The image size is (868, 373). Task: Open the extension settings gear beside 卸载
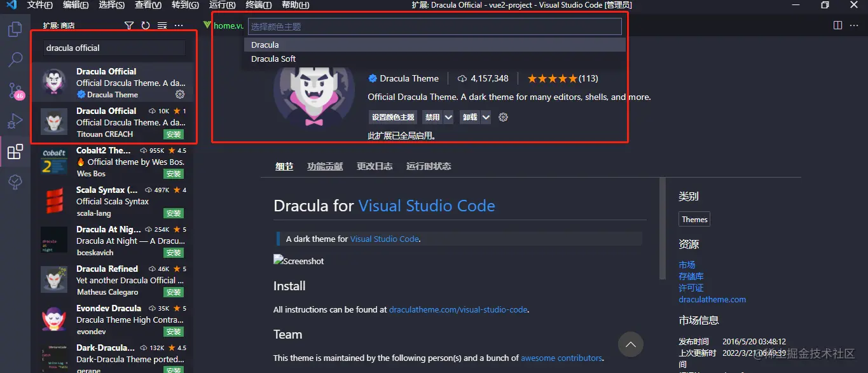click(x=503, y=116)
